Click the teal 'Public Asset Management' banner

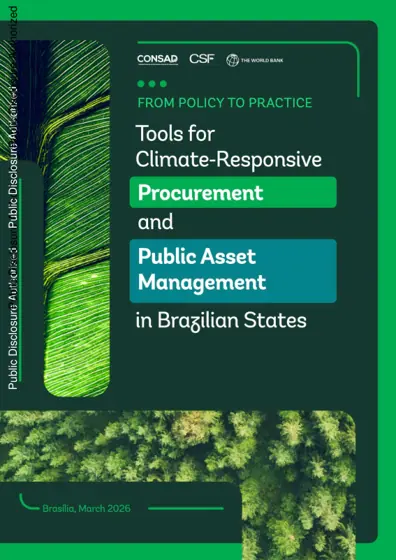[233, 271]
